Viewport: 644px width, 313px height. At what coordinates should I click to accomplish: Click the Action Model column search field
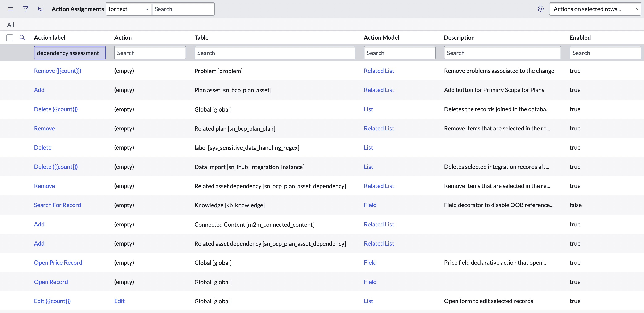pos(400,53)
